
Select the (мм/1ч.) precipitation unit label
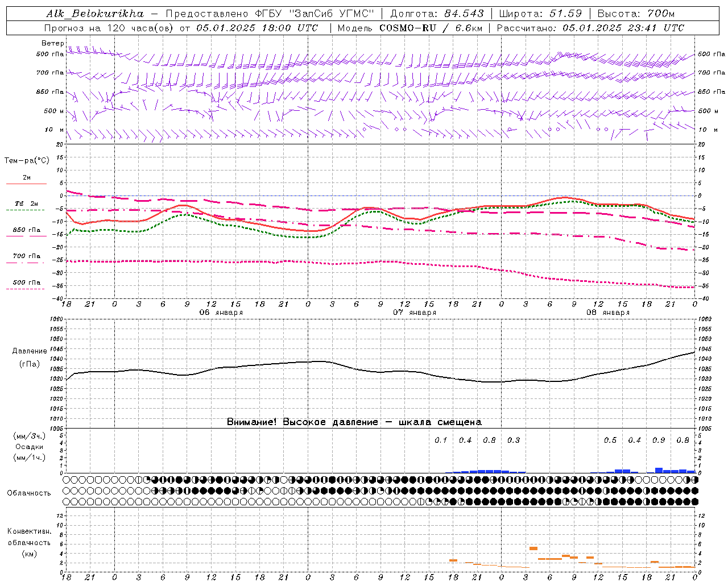click(x=29, y=458)
